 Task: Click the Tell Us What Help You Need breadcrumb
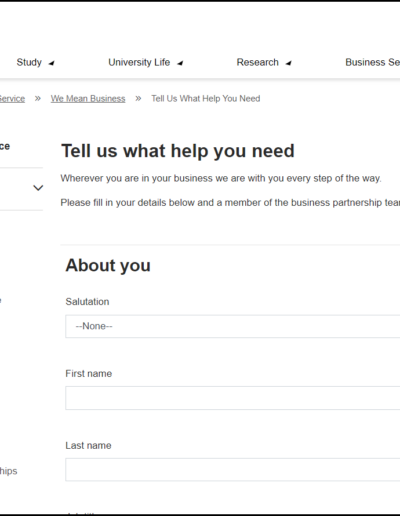(206, 99)
